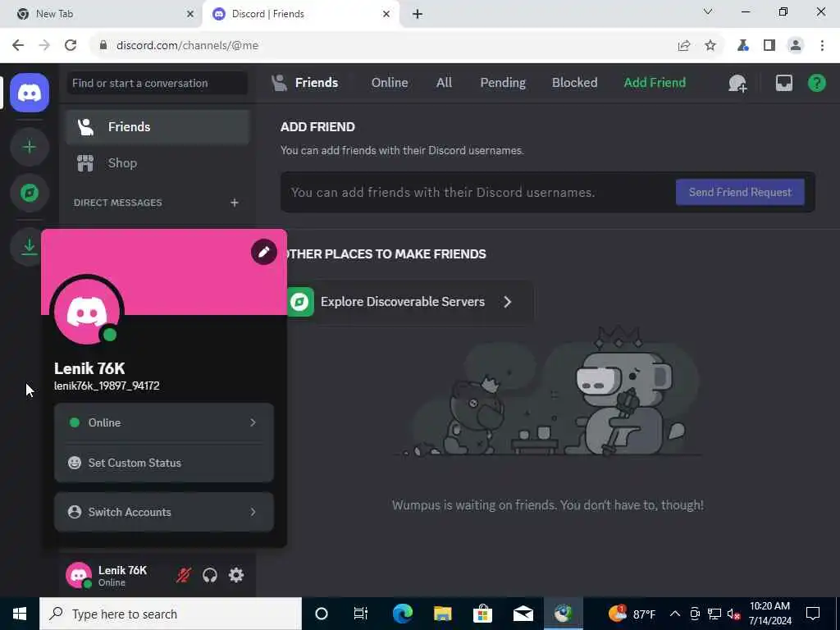Click the add friend username input field
The height and width of the screenshot is (630, 840).
click(x=477, y=192)
